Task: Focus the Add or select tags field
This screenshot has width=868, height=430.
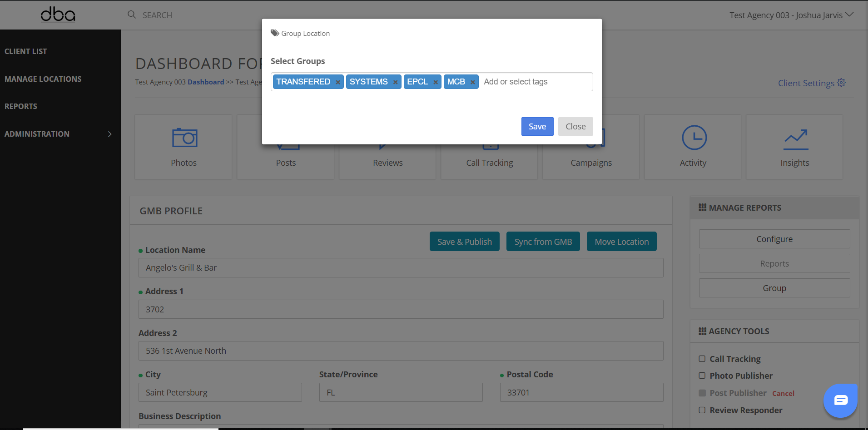Action: pos(535,82)
